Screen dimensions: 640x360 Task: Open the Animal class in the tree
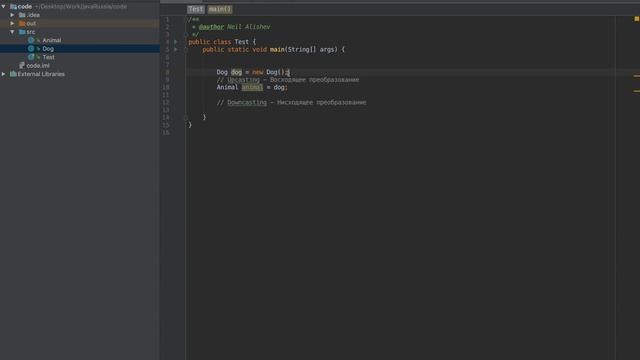[x=51, y=40]
